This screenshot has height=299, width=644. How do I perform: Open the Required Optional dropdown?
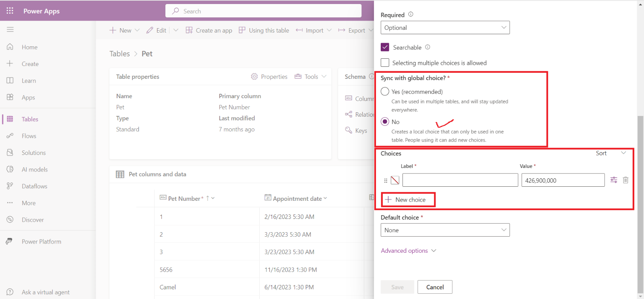(445, 28)
